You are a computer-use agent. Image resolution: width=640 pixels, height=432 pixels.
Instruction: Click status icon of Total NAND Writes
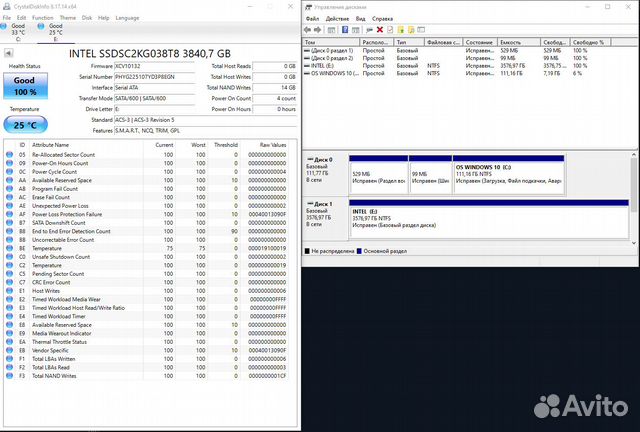(9, 376)
